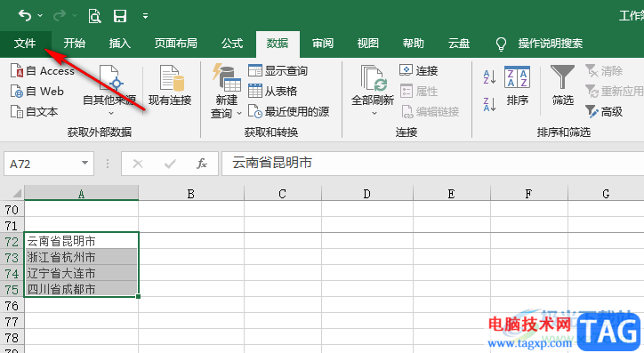Click 现有连接 button
The width and height of the screenshot is (644, 353).
tap(170, 85)
